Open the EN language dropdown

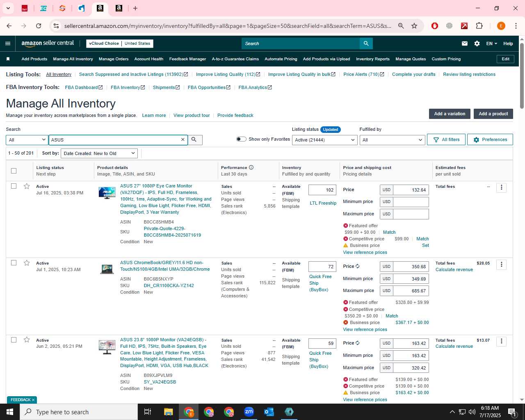click(x=491, y=43)
